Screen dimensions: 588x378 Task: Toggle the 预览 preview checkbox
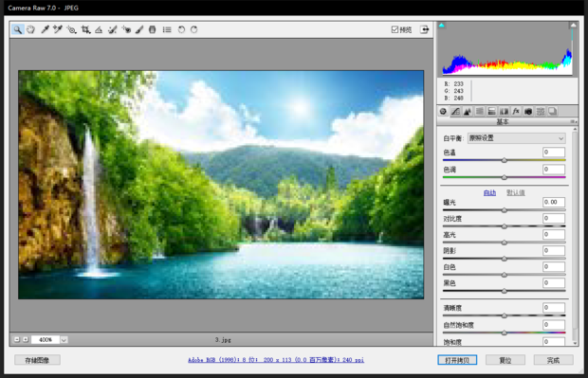(x=395, y=29)
